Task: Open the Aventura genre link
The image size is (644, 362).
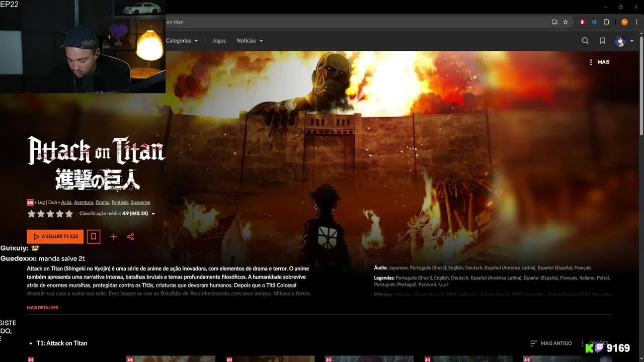Action: click(x=84, y=202)
